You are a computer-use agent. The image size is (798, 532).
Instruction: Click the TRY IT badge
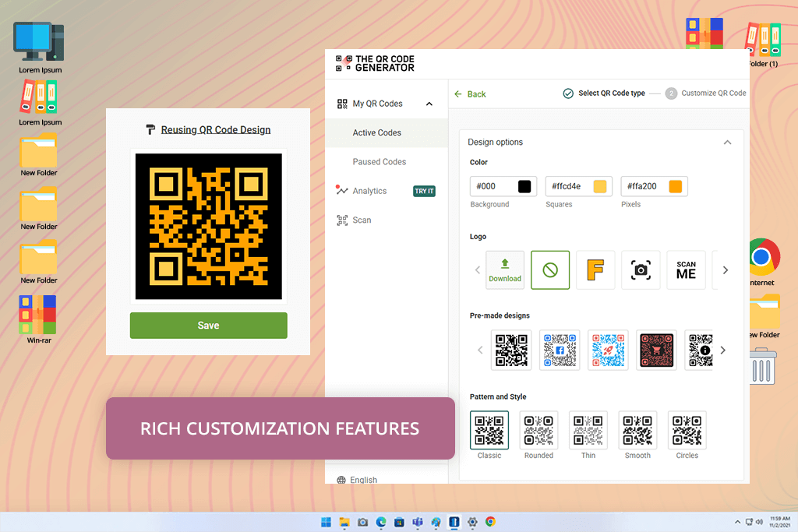[x=424, y=192]
